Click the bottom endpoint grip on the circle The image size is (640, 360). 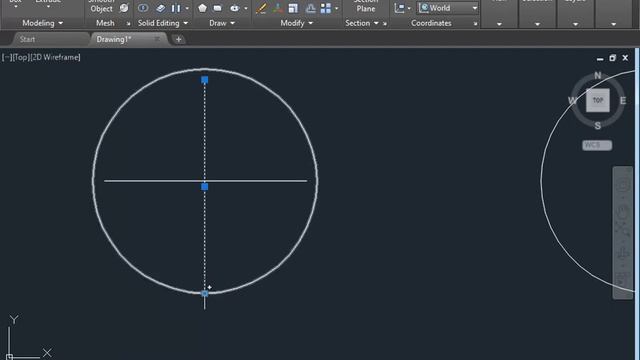pyautogui.click(x=205, y=293)
